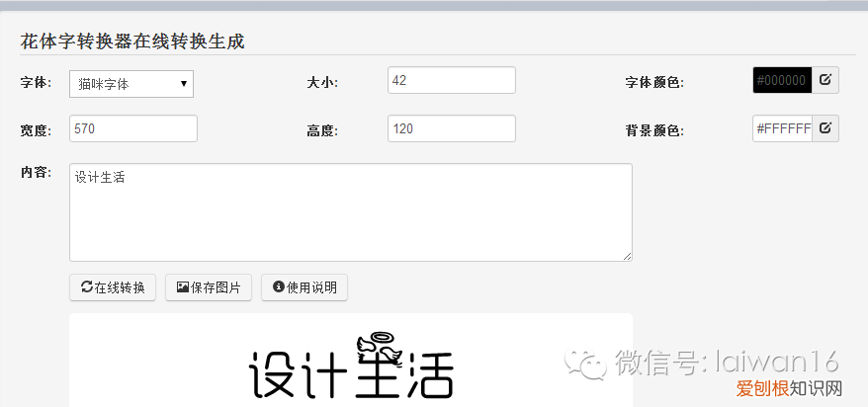Image resolution: width=868 pixels, height=407 pixels.
Task: Click the heading 花体字转换器在线转换生成
Action: 132,42
